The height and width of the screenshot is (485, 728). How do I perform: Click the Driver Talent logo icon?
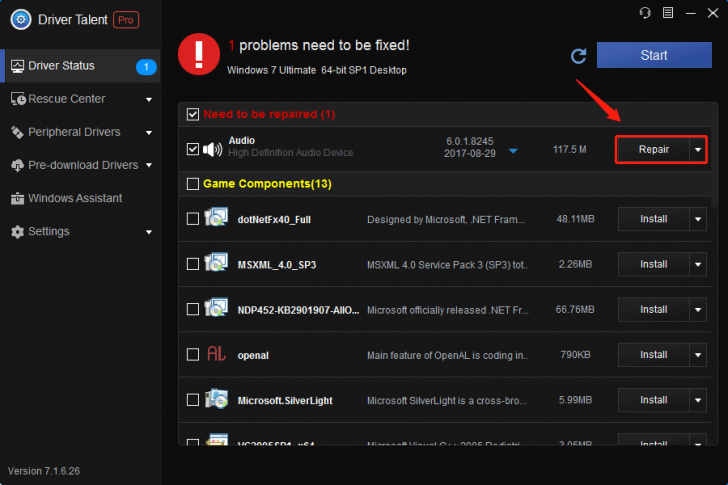(21, 19)
